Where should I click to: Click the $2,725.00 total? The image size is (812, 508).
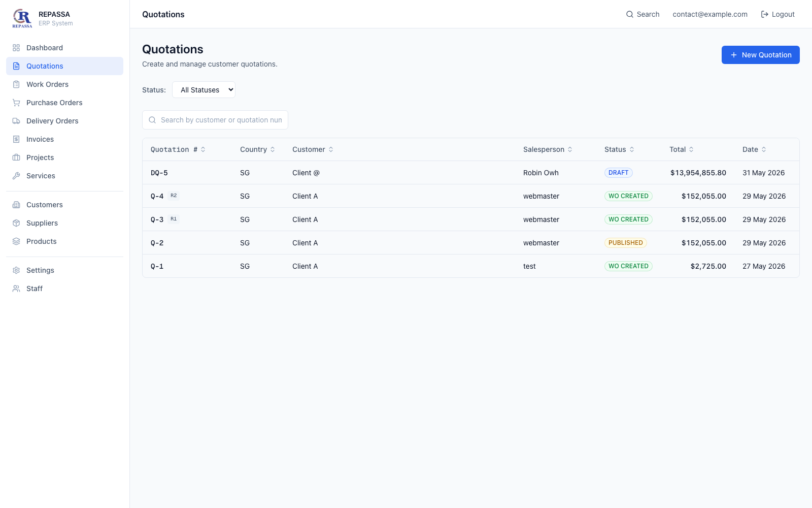pyautogui.click(x=708, y=266)
